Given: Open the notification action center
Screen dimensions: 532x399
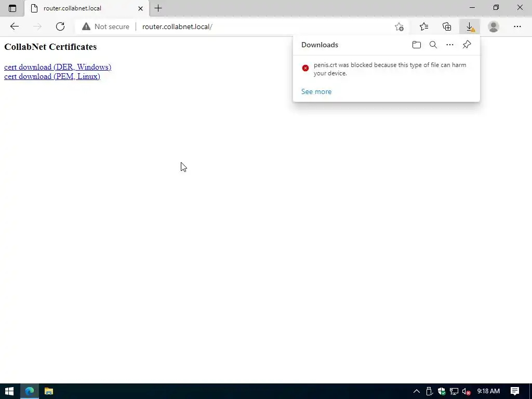Looking at the screenshot, I should click(x=515, y=391).
